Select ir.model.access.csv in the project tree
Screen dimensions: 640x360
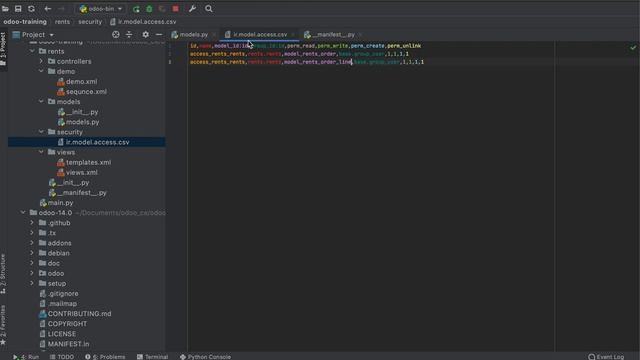coord(98,142)
